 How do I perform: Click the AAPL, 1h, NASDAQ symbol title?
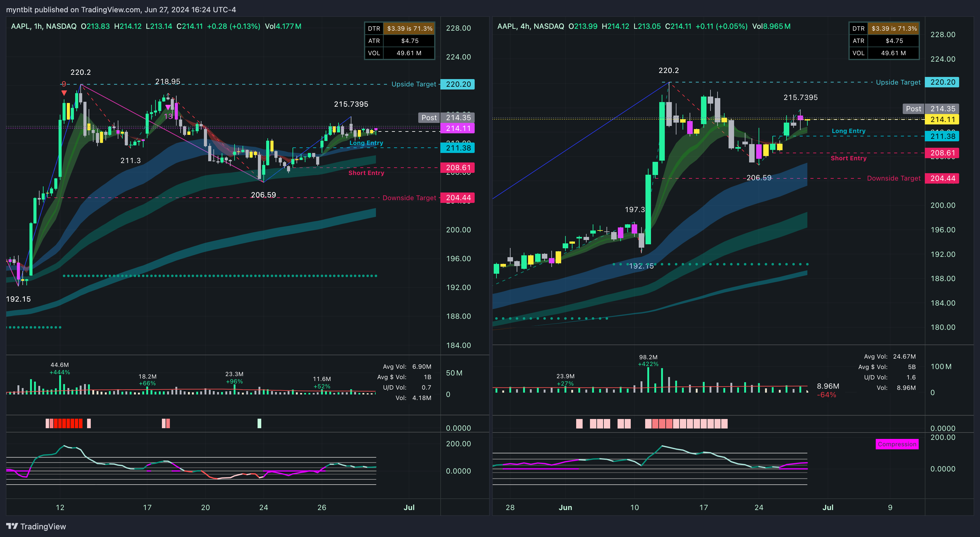click(x=43, y=26)
